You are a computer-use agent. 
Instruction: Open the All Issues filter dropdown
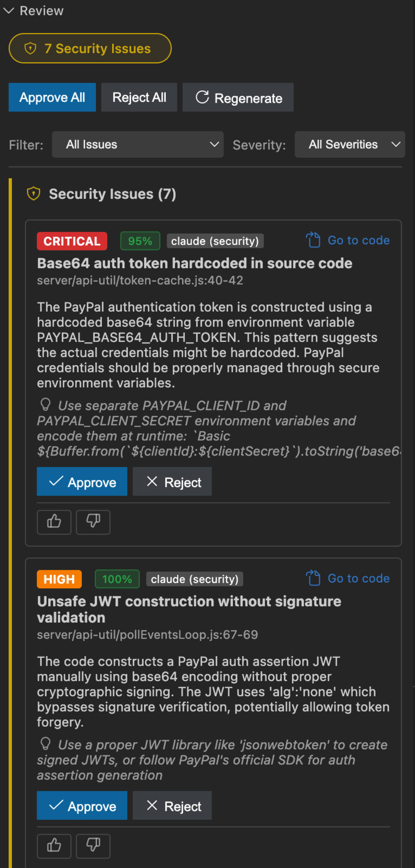pyautogui.click(x=137, y=144)
